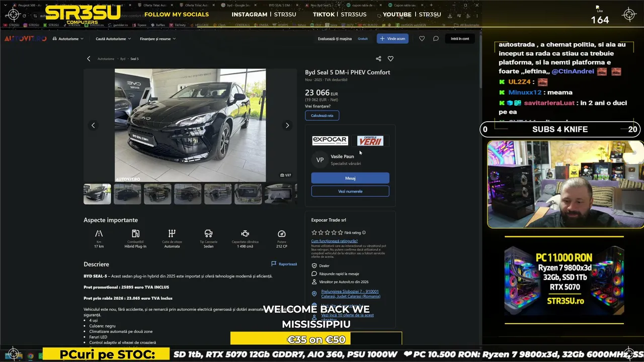Select first car photo thumbnail

(x=97, y=194)
